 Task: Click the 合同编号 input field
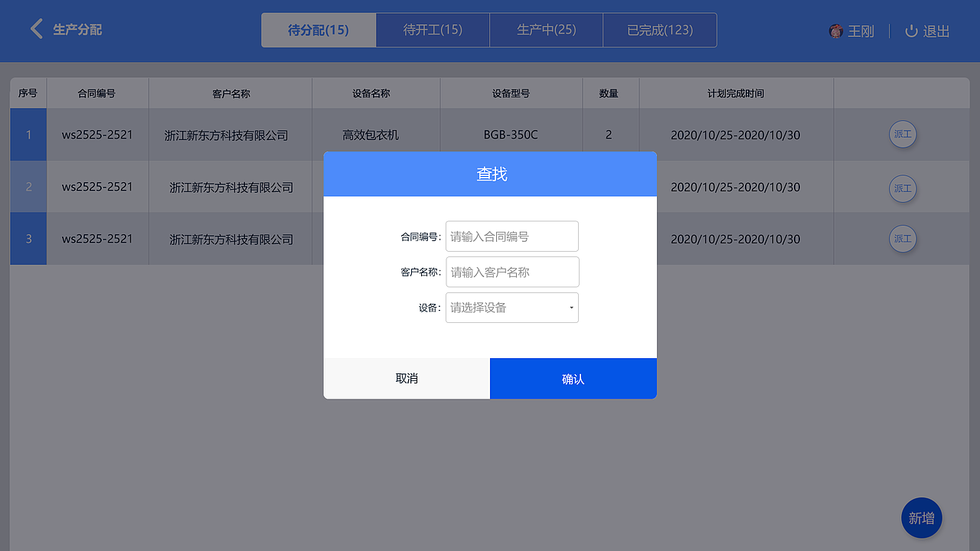click(x=511, y=236)
